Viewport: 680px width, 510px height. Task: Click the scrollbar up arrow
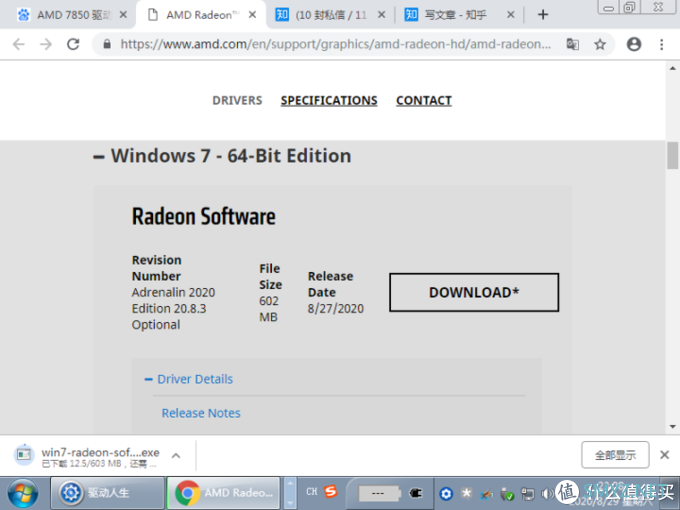(x=672, y=68)
